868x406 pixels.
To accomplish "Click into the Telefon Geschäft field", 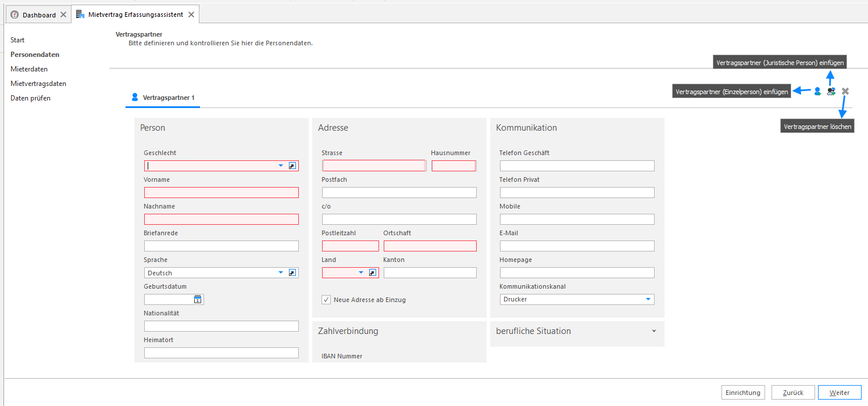I will [x=577, y=166].
